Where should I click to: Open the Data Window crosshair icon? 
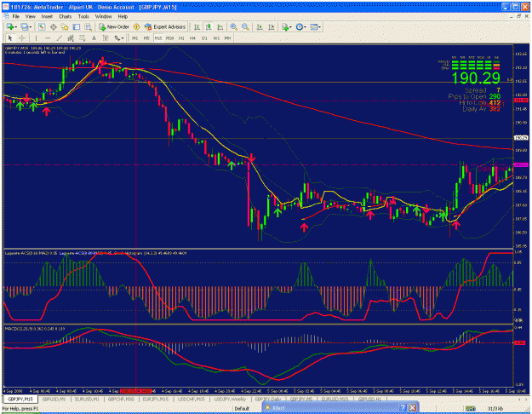click(54, 26)
